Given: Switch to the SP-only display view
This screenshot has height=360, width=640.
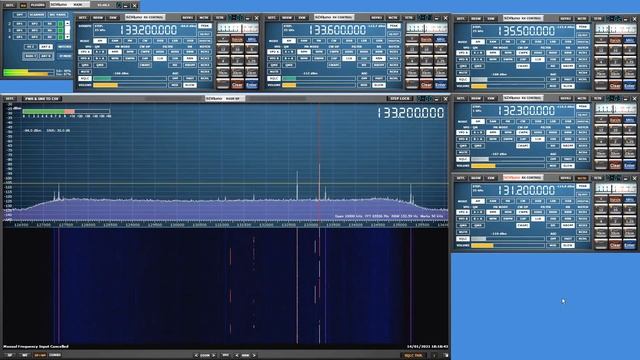Looking at the screenshot, I should click(10, 356).
